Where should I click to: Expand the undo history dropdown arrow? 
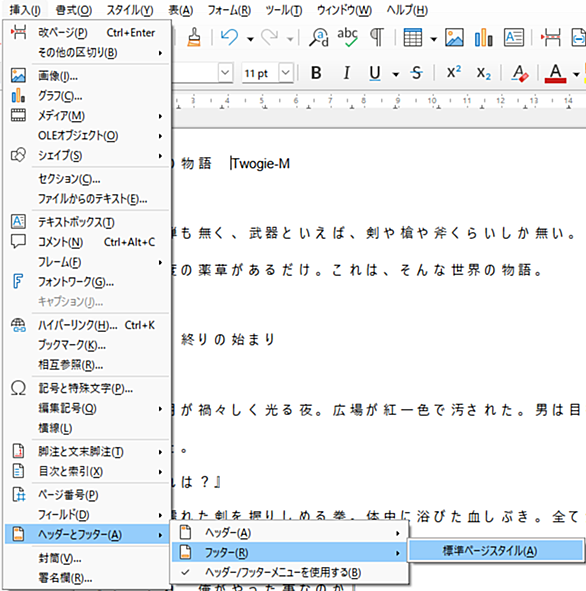pos(250,38)
